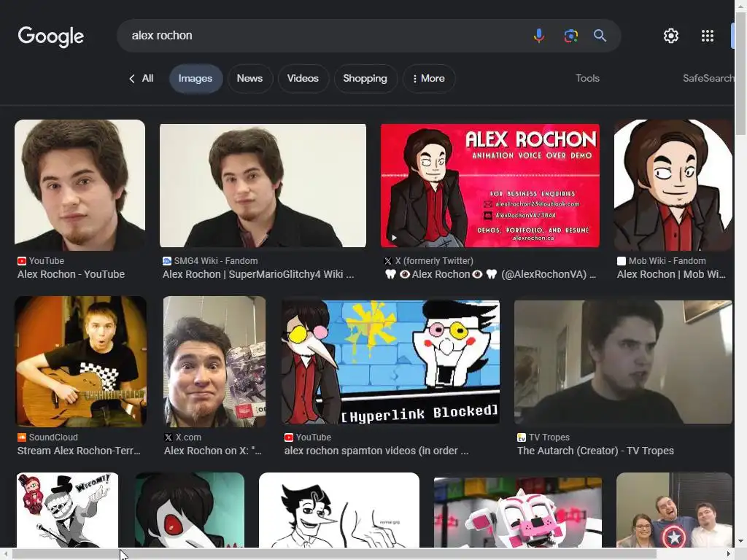Click 'SoundCloud' source text
Viewport: 747px width, 560px height.
pos(53,437)
